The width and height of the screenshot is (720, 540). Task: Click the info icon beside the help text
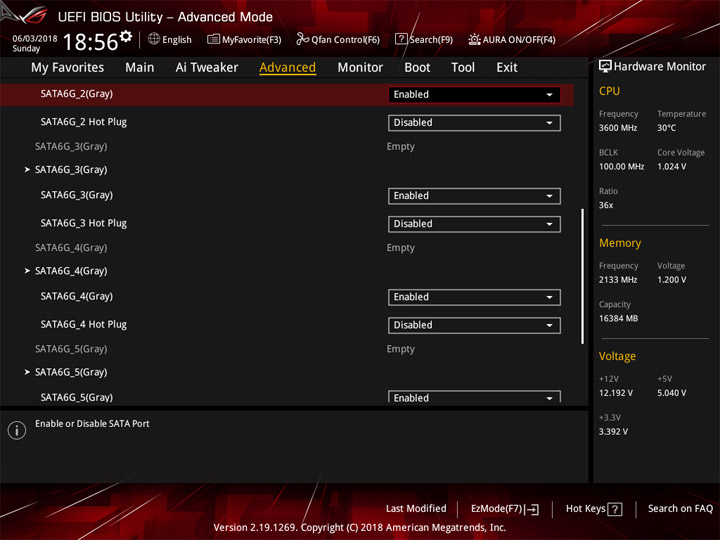(x=17, y=430)
